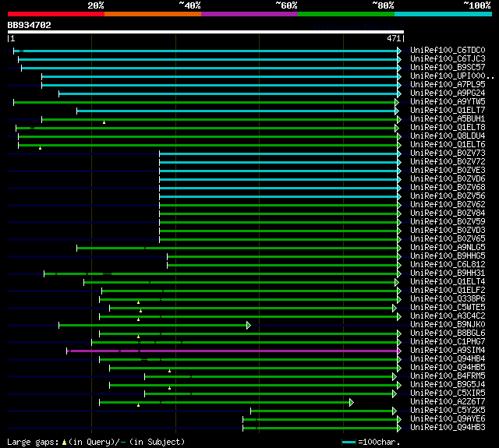This screenshot has width=499, height=448.
Task: Click the purple alignment bar for A9SIM4
Action: pos(234,351)
